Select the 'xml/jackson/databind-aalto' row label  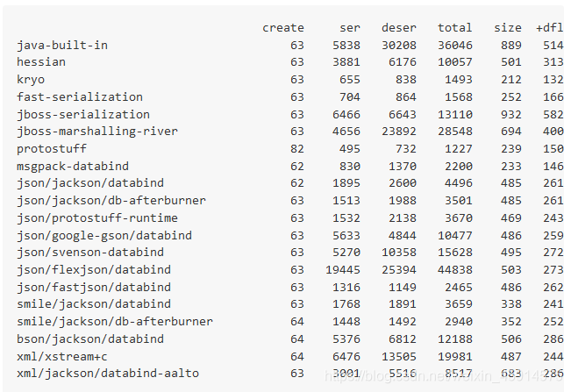pos(108,373)
